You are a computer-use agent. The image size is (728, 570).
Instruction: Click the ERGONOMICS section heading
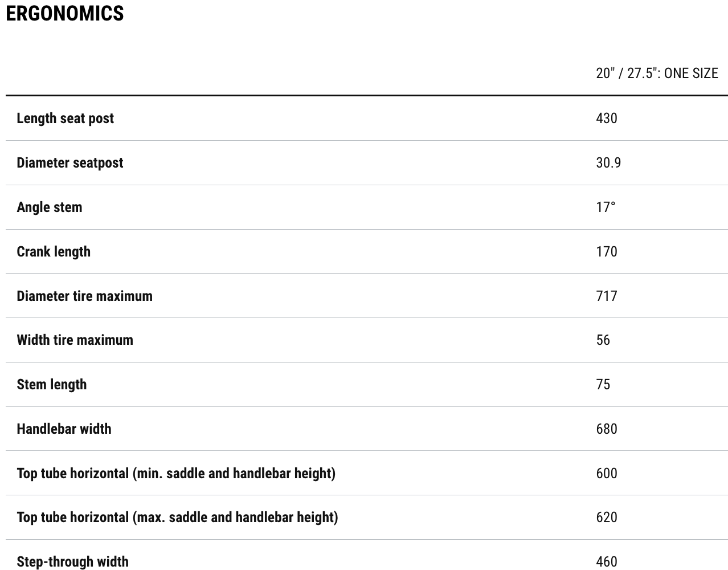pos(65,13)
